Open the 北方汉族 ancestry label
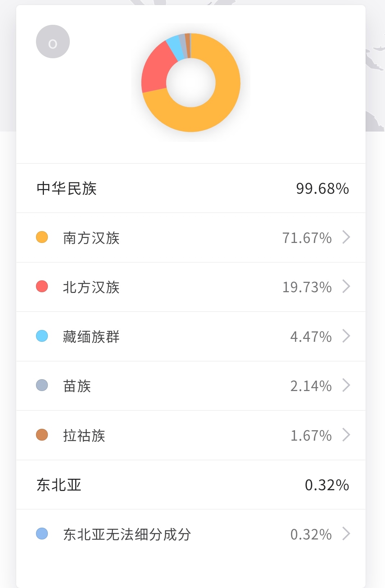This screenshot has width=385, height=588. coord(91,287)
